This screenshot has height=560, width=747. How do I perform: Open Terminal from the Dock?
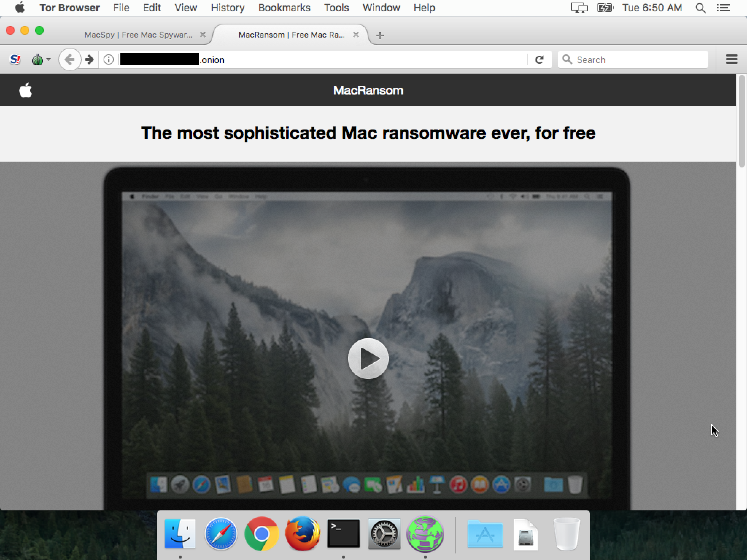(343, 534)
